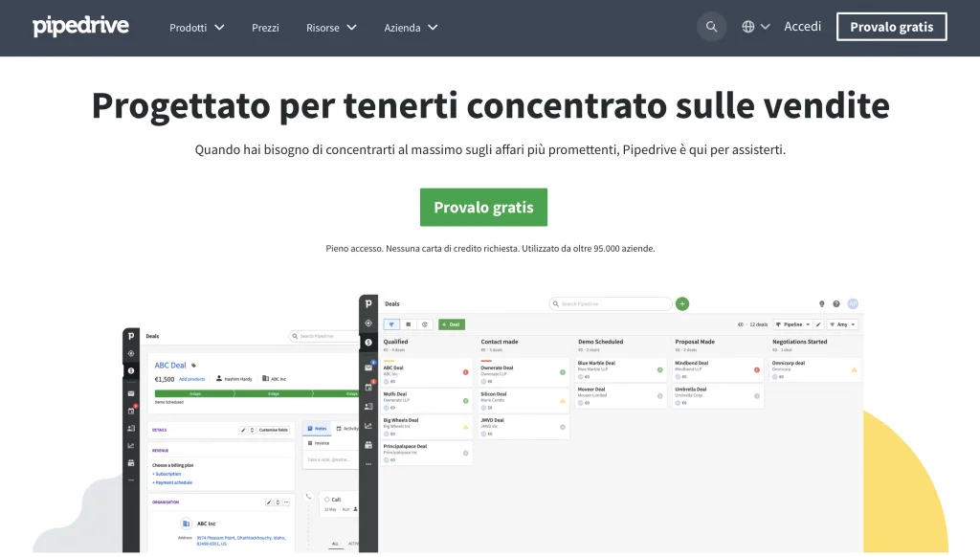Click the green Provalo gratis button
The width and height of the screenshot is (980, 557).
coord(483,208)
